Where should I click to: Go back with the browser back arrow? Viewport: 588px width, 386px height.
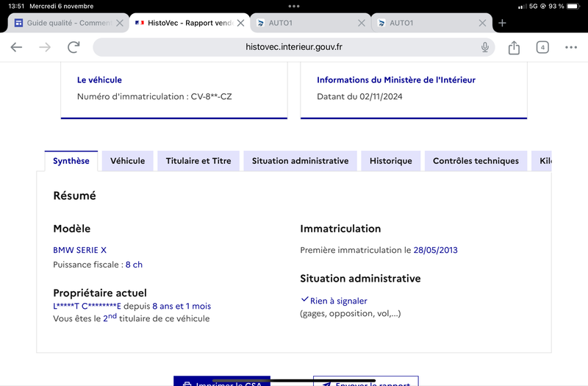[16, 47]
